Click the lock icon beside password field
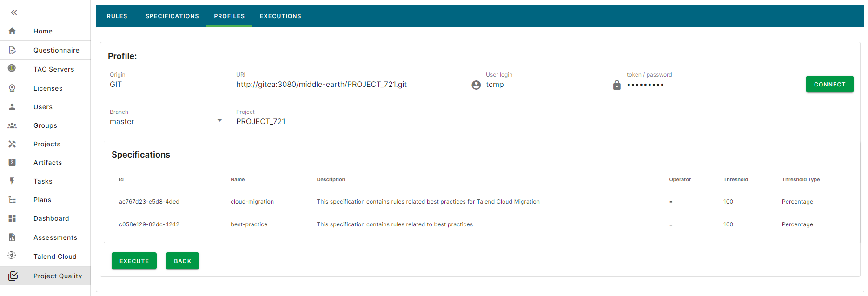Image resolution: width=868 pixels, height=296 pixels. click(616, 85)
